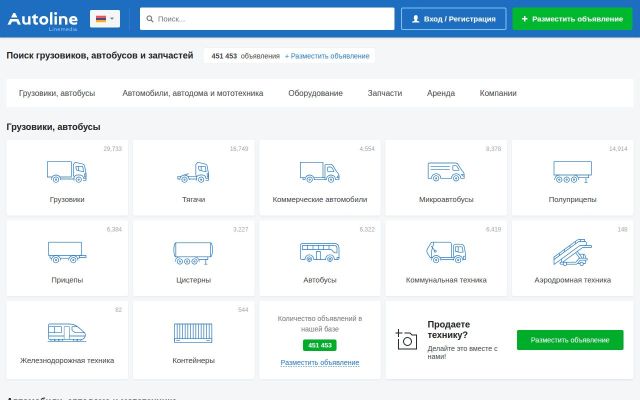Open the Аренда tab

441,93
